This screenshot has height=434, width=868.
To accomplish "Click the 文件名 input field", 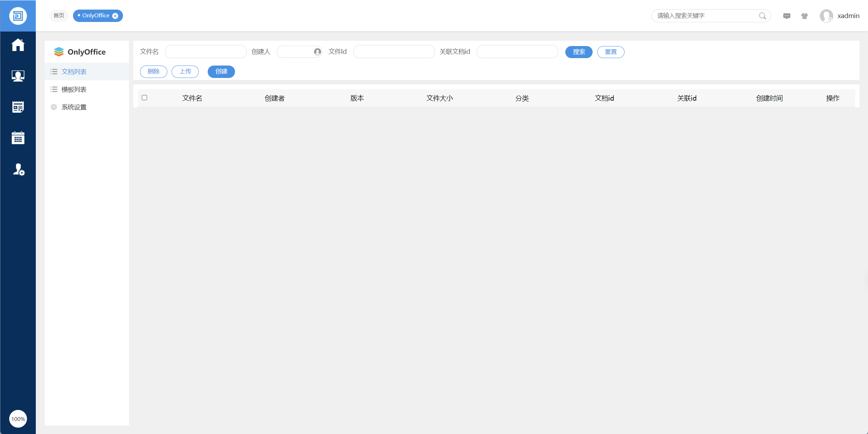I will point(206,52).
